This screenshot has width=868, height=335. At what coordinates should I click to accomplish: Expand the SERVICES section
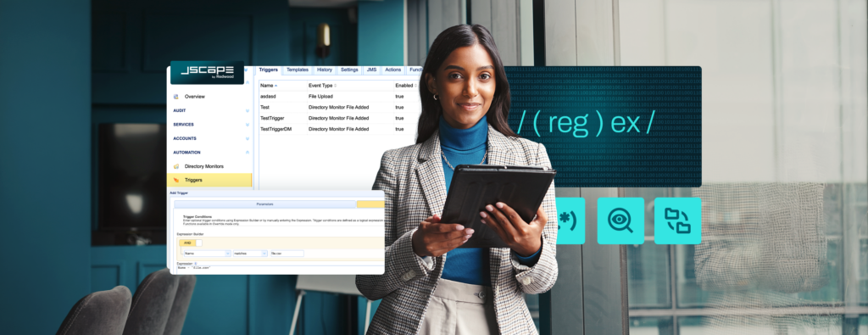[210, 125]
